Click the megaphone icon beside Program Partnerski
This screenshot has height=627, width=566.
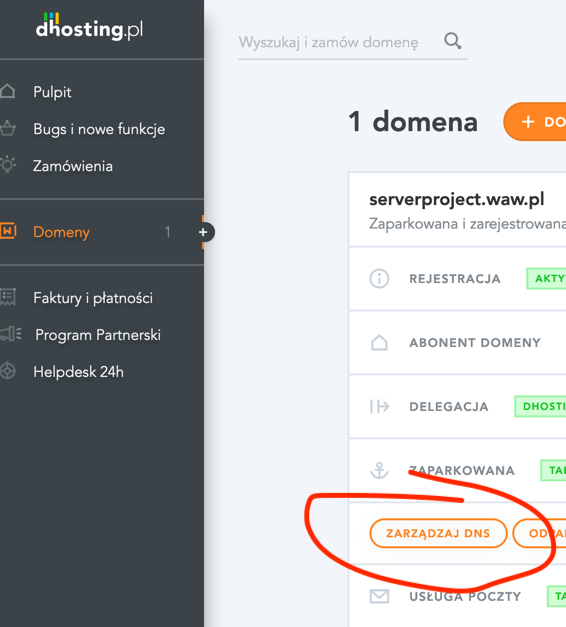(10, 334)
